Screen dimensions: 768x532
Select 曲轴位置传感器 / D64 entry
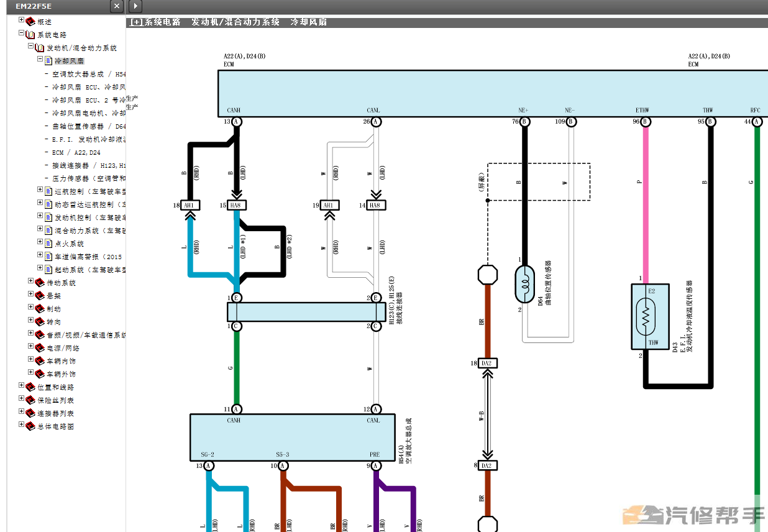pos(89,126)
